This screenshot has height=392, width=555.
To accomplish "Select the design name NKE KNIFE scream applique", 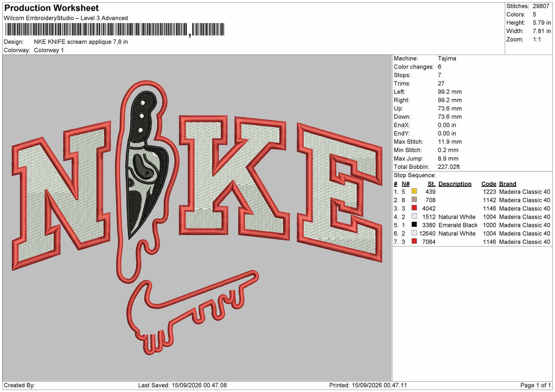I will click(81, 42).
